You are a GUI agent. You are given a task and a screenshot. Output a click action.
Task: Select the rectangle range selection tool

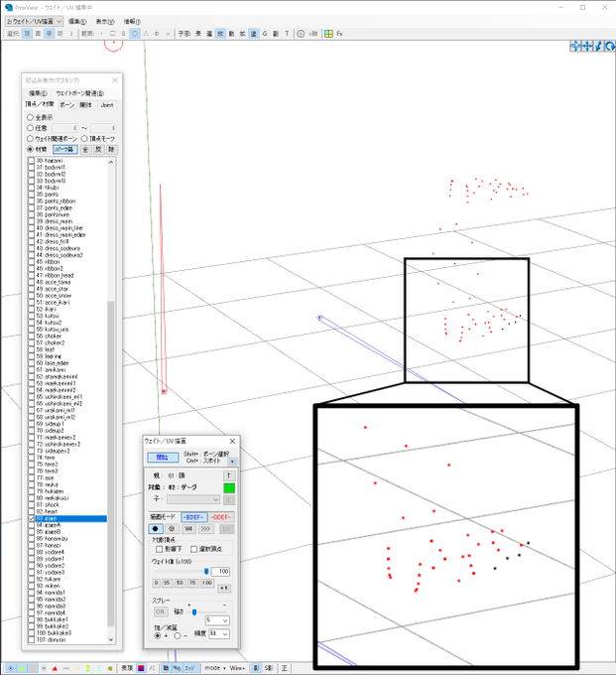click(x=113, y=34)
